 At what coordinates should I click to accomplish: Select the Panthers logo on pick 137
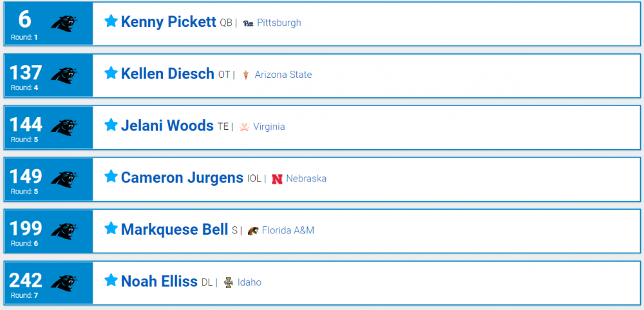click(x=65, y=75)
